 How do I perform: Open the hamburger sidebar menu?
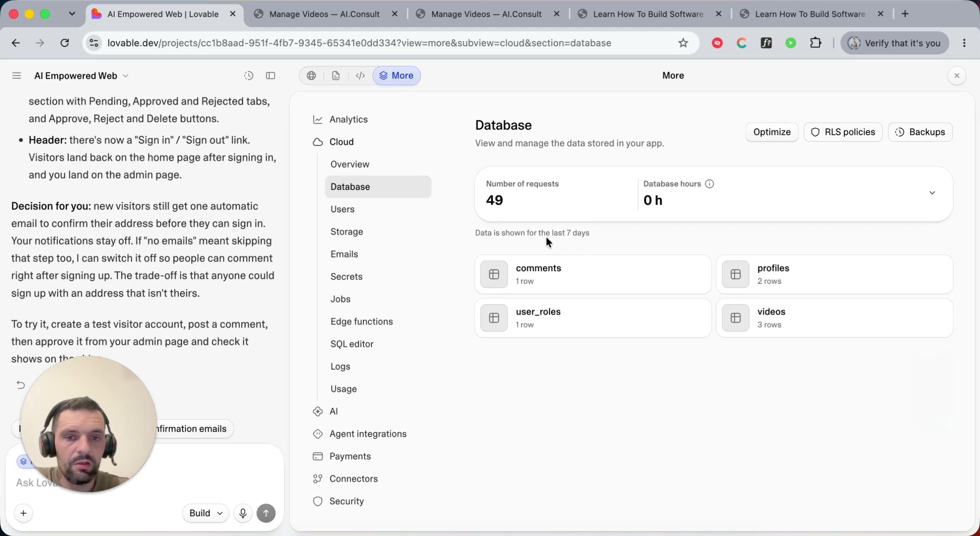(x=17, y=76)
